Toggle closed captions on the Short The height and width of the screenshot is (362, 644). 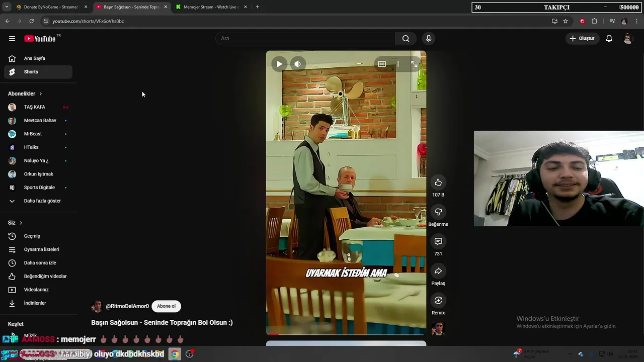382,64
